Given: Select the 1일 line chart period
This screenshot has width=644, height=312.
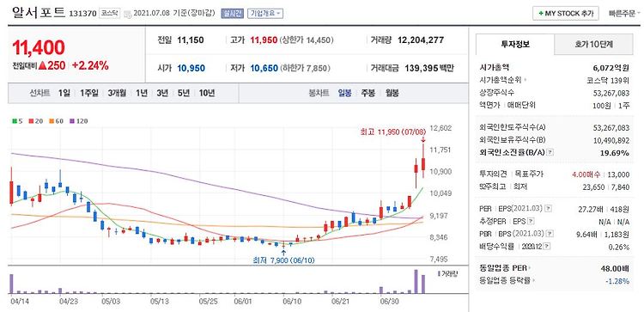Looking at the screenshot, I should pos(64,93).
